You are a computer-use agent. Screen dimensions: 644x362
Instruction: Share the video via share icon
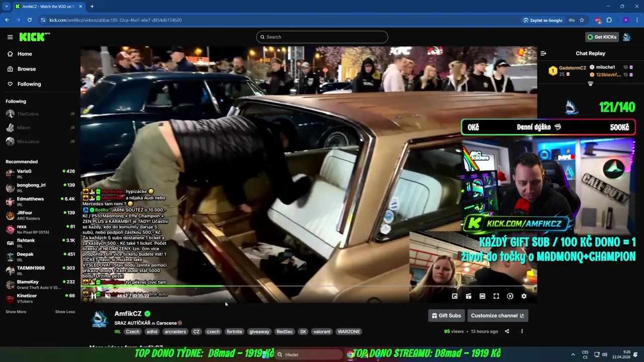507,331
